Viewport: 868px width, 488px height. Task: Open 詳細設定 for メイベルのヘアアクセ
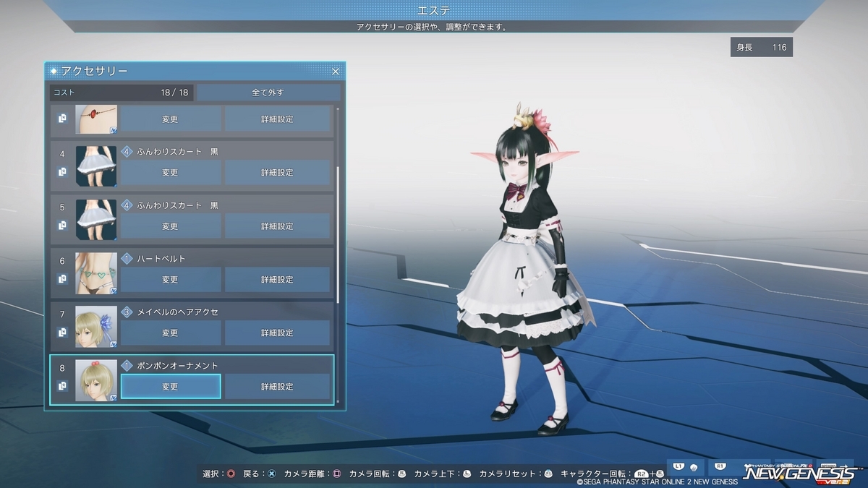(x=277, y=333)
